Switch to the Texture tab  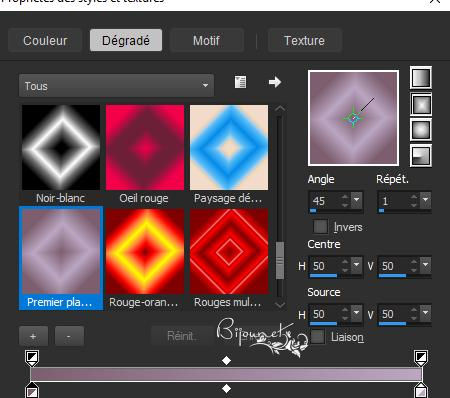pos(304,40)
